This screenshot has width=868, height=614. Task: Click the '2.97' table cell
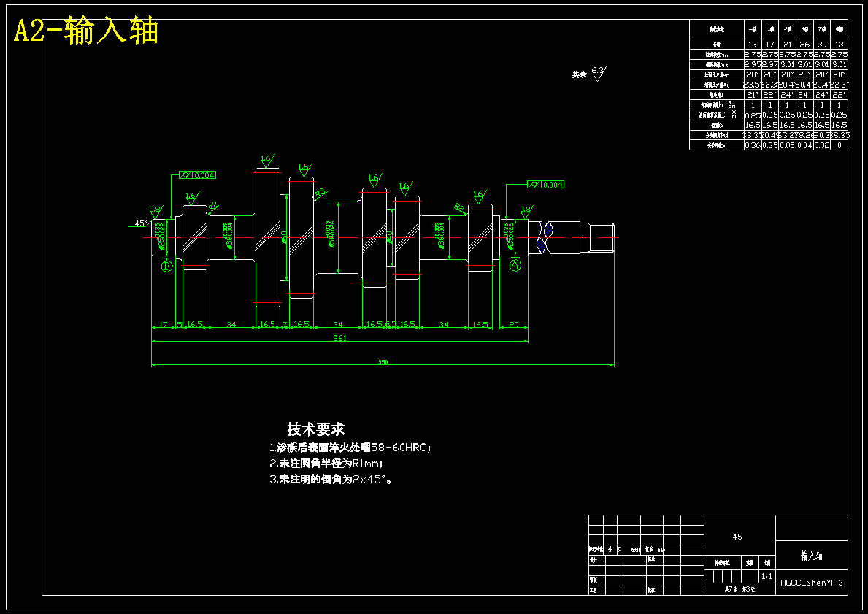coord(770,65)
